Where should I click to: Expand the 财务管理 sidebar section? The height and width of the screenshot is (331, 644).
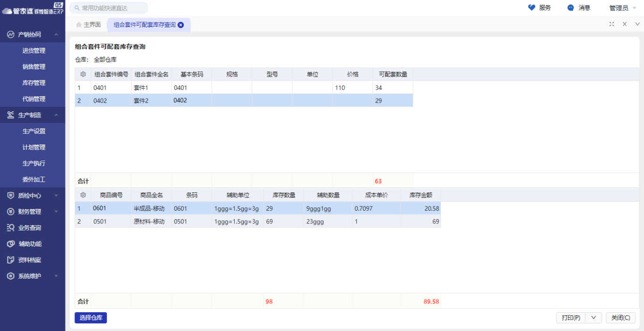56,212
